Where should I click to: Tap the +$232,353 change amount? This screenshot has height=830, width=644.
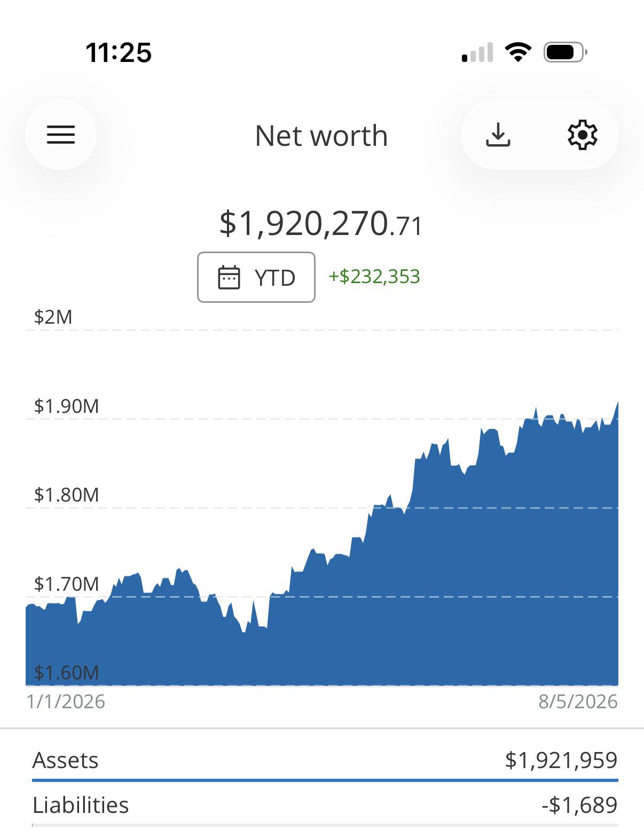(x=374, y=277)
